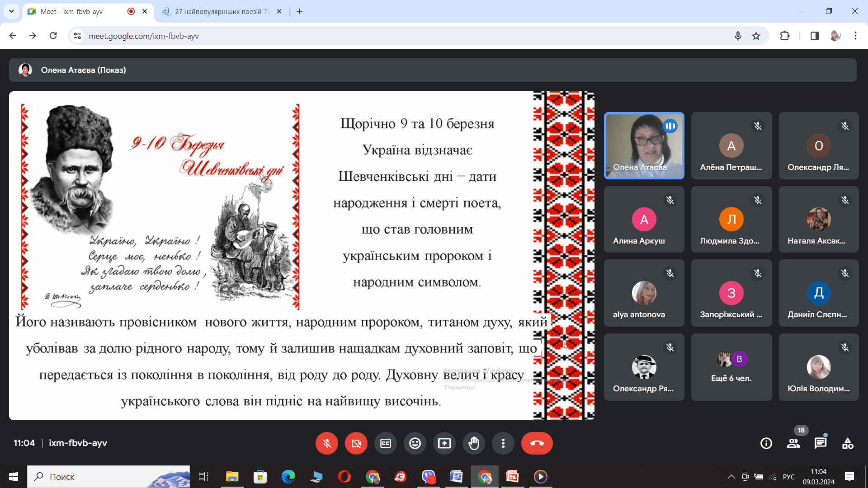This screenshot has height=488, width=868.
Task: Open more options three-dot menu in Meet
Action: [503, 443]
